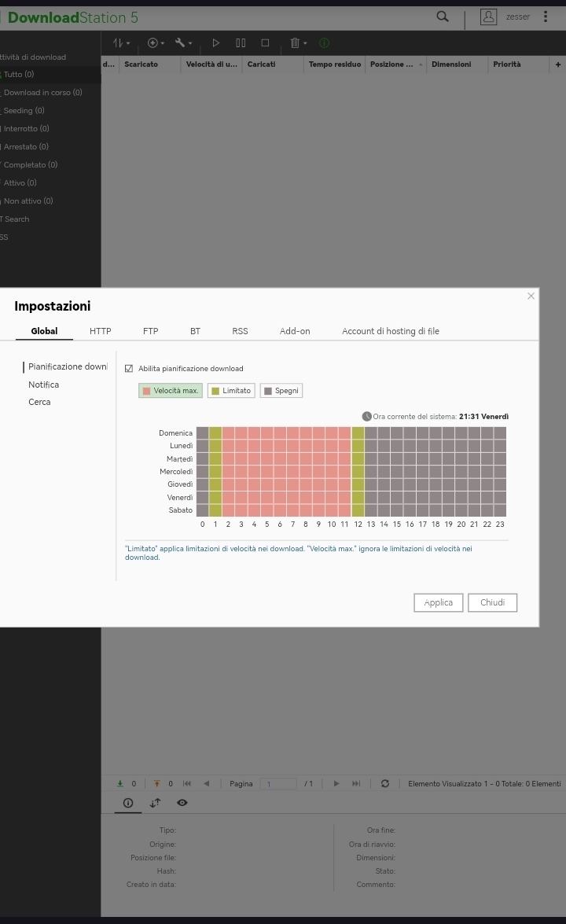Open the user account icon for zesser
Screen dimensions: 566x924
tap(488, 17)
